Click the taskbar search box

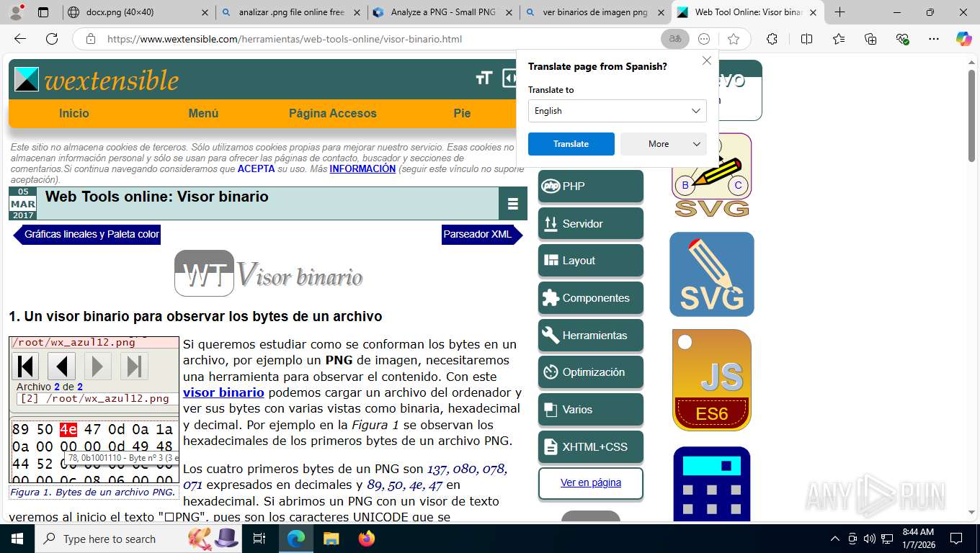point(137,539)
